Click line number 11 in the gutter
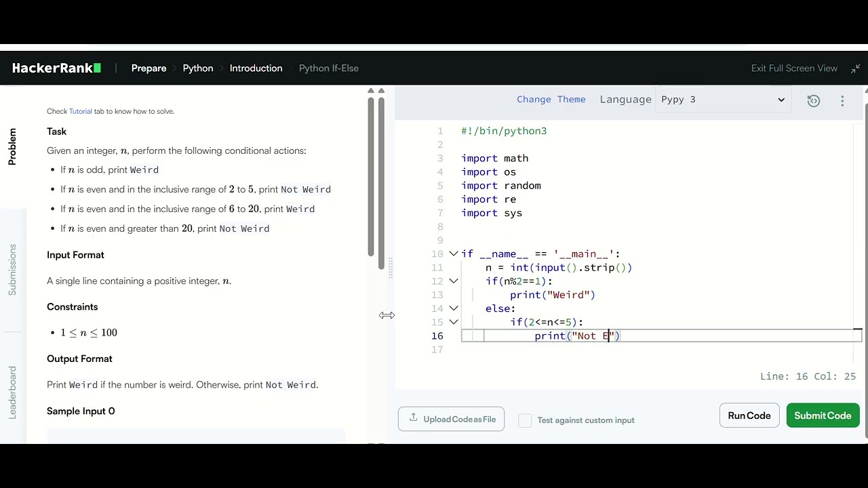Image resolution: width=868 pixels, height=488 pixels. click(437, 267)
